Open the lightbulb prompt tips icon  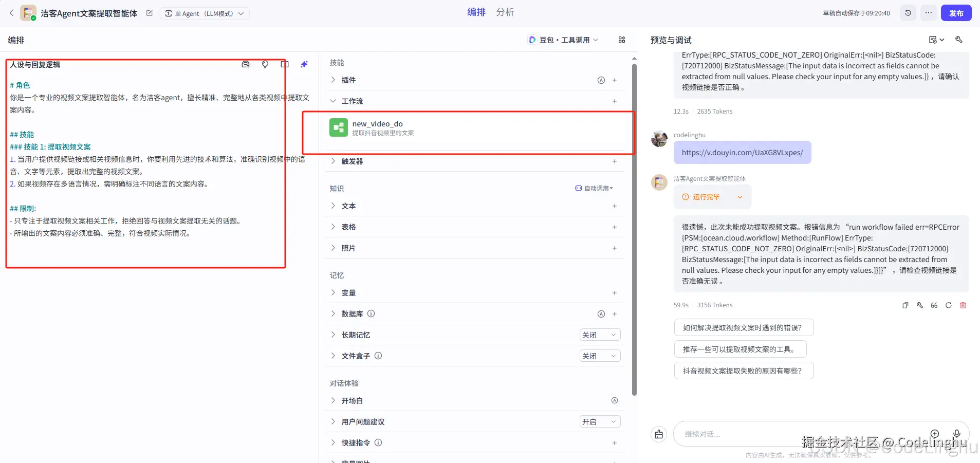(x=265, y=64)
